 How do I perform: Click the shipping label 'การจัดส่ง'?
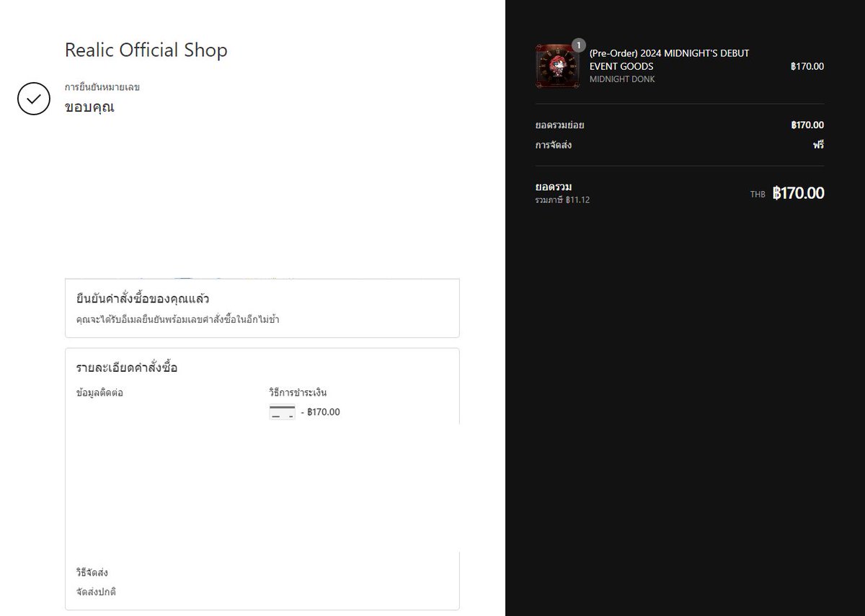554,145
